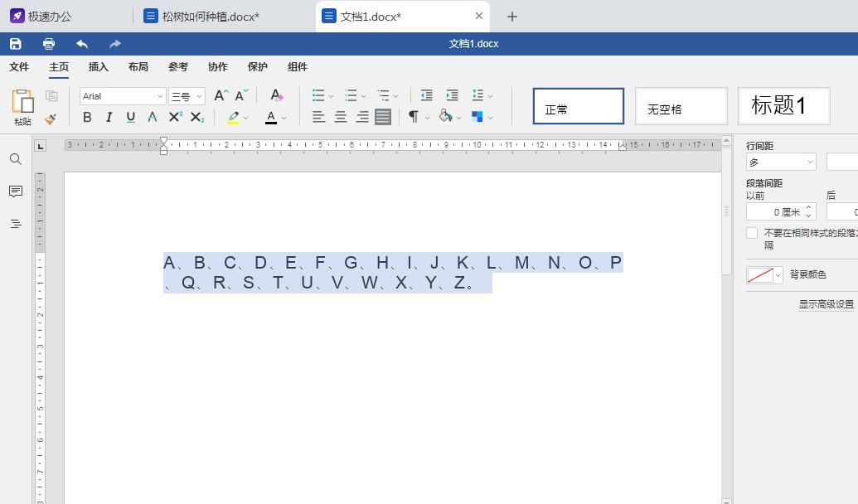The image size is (858, 504).
Task: Open the 极速办公 home tab
Action: tap(41, 17)
